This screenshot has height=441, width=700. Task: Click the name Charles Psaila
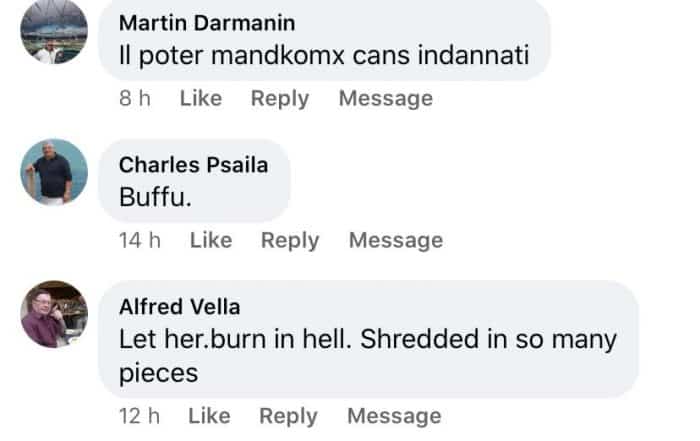pyautogui.click(x=193, y=165)
